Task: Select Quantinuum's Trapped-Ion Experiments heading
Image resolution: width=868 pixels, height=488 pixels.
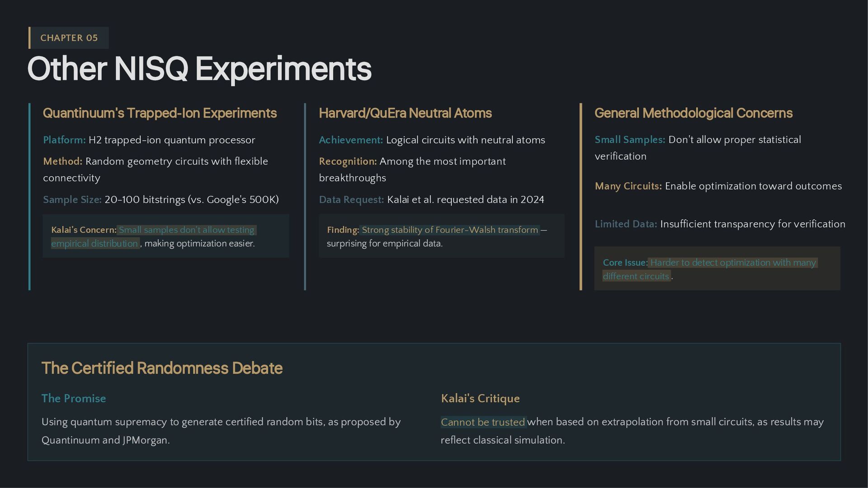Action: tap(160, 113)
